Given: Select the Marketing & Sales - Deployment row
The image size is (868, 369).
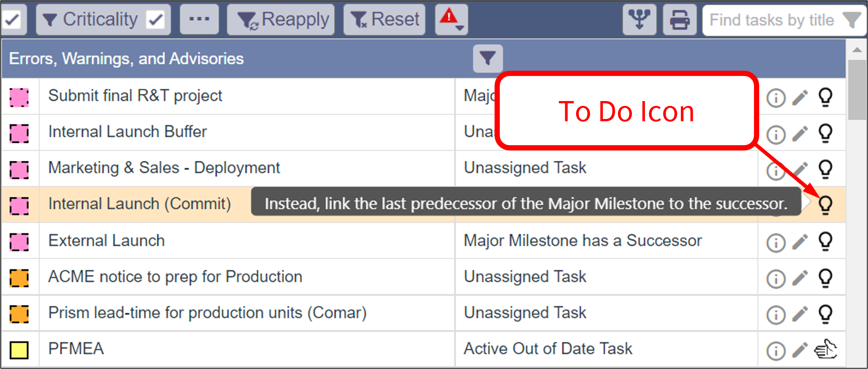Looking at the screenshot, I should pos(164,168).
